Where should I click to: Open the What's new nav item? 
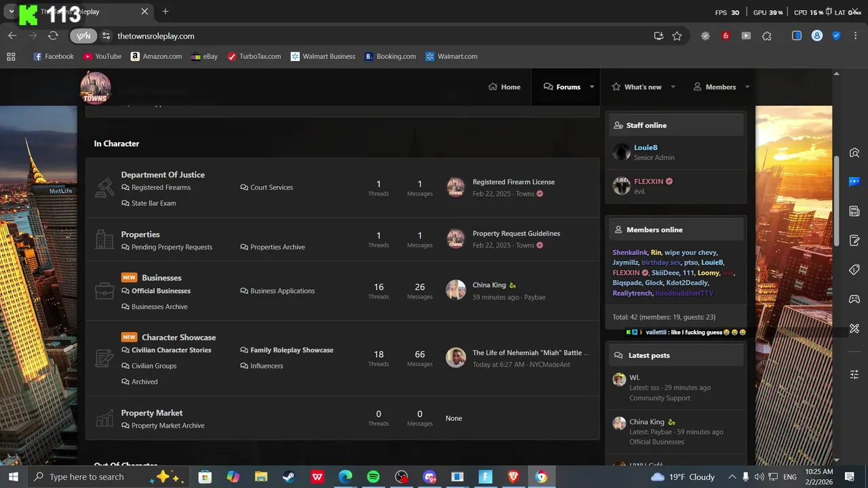(636, 87)
